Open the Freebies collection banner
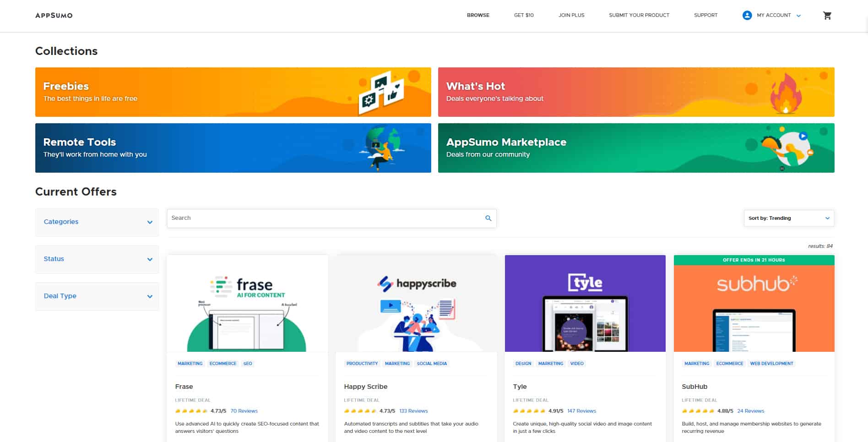Viewport: 868px width, 442px height. click(233, 92)
